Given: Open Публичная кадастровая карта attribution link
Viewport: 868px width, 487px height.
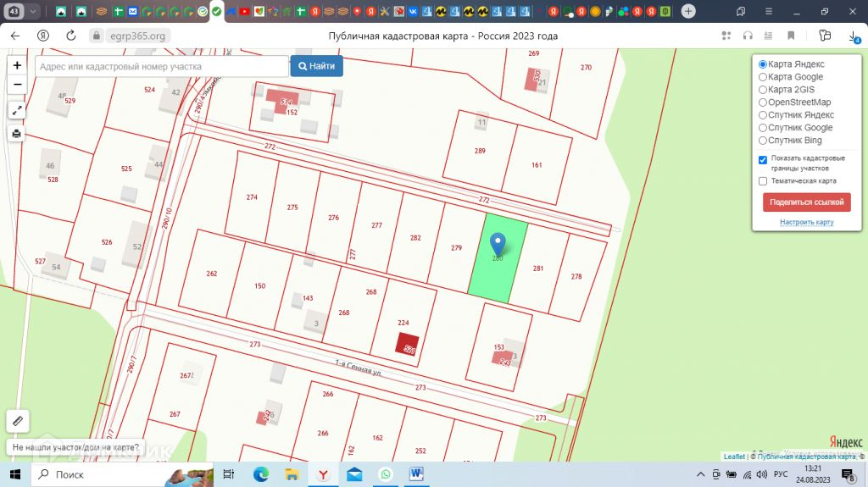Looking at the screenshot, I should 807,457.
